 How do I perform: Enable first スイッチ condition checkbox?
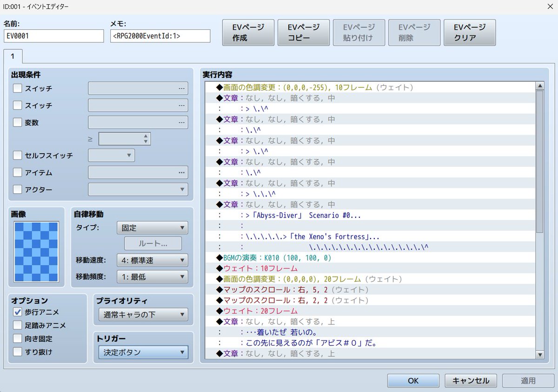[18, 88]
